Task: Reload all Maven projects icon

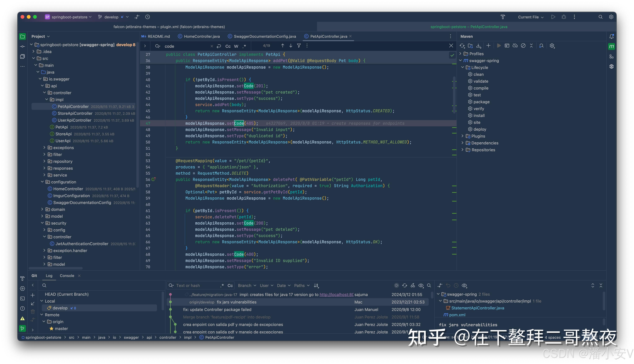Action: click(x=462, y=46)
